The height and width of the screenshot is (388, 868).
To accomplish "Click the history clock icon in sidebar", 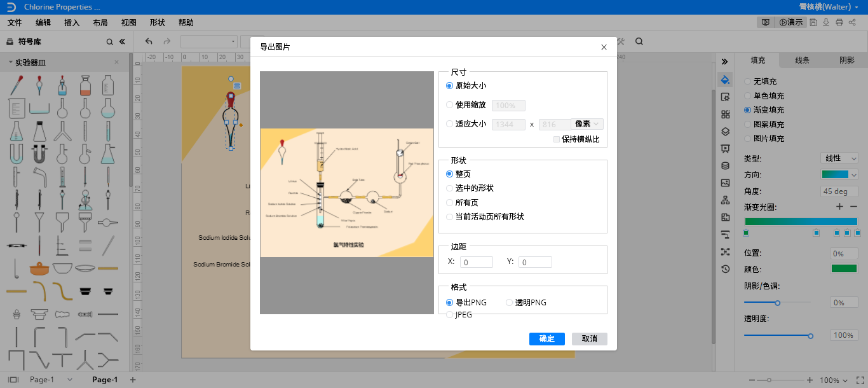I will (x=725, y=269).
